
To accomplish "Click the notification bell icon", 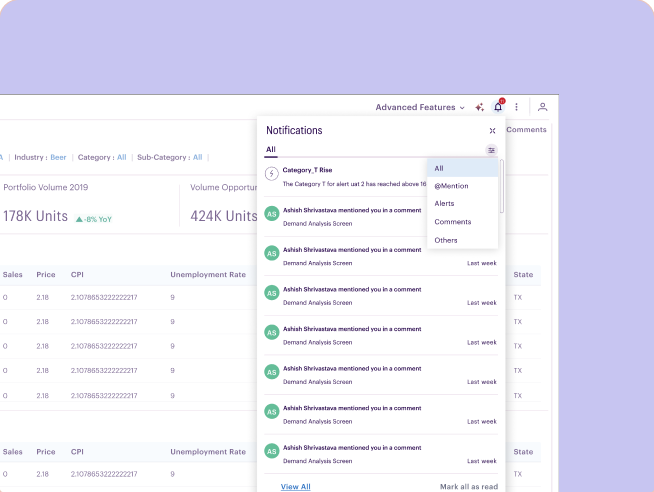I will click(x=498, y=107).
